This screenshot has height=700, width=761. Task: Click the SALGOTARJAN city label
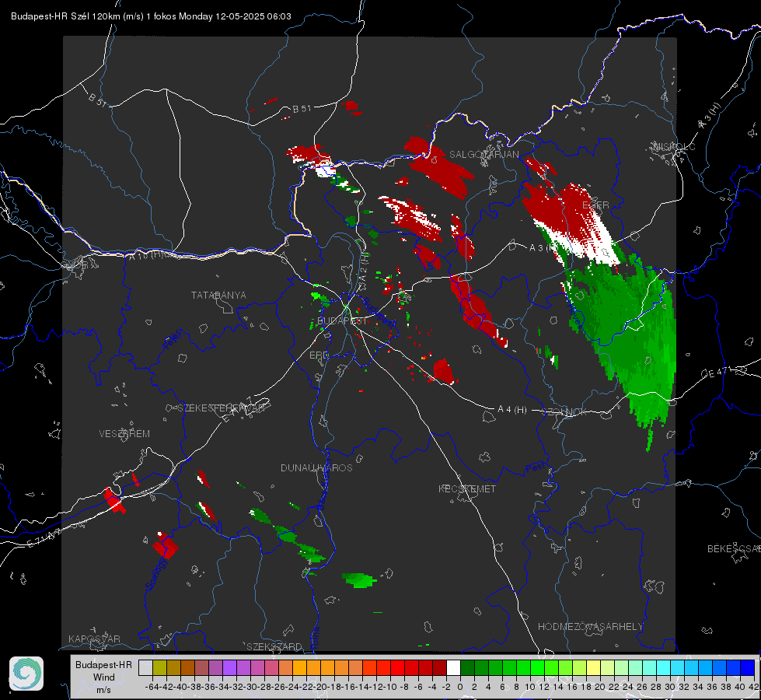483,155
